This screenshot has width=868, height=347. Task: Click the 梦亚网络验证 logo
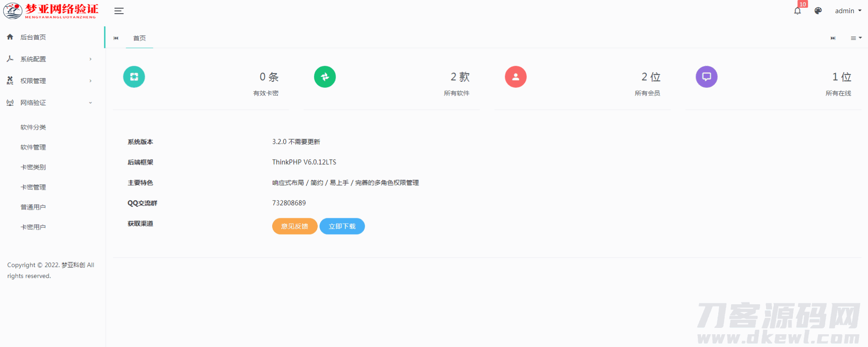(x=51, y=11)
